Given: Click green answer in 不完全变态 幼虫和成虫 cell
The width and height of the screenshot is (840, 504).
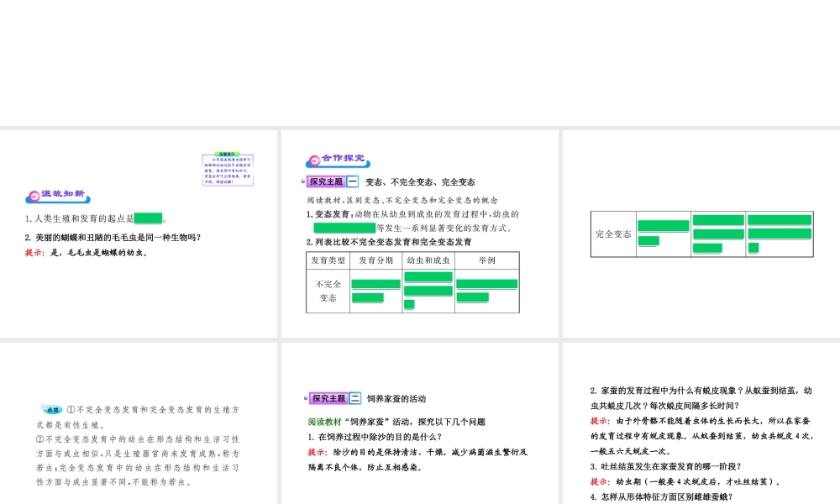Looking at the screenshot, I should 428,291.
